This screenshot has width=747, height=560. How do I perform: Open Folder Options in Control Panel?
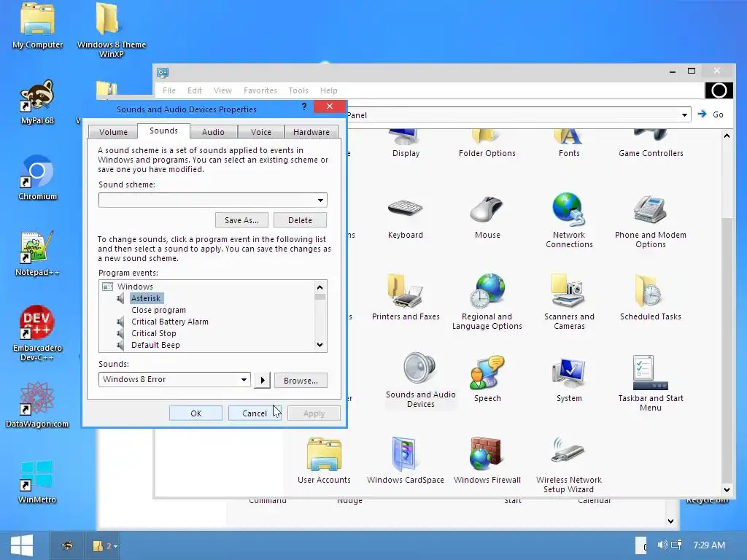pos(487,142)
